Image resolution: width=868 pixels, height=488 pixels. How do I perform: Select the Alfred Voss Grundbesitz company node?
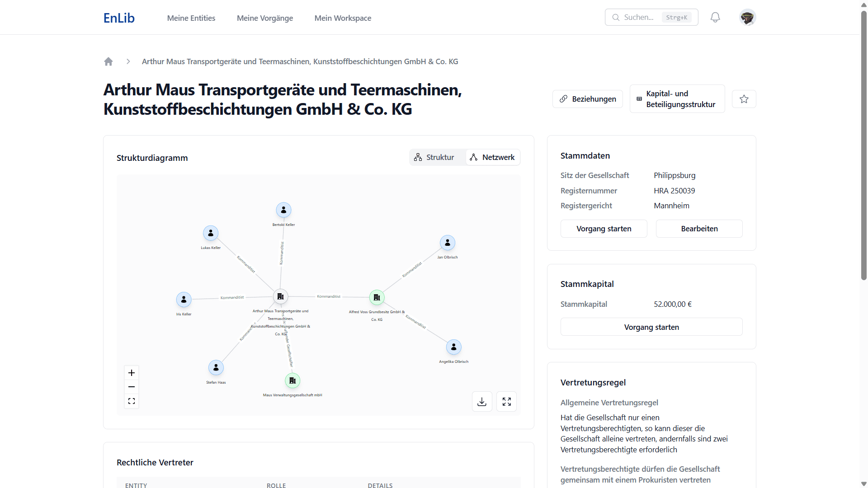tap(377, 297)
